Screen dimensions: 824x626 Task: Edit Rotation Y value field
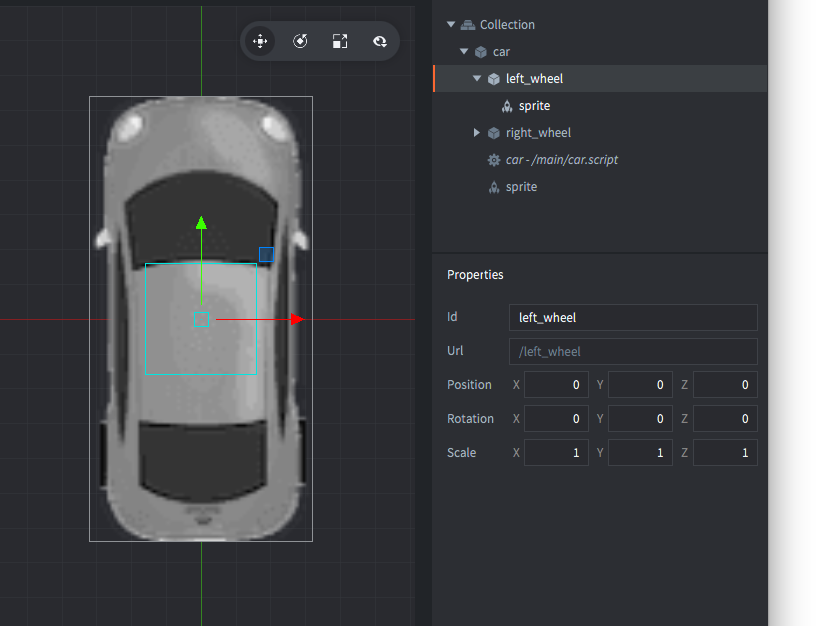[x=640, y=419]
